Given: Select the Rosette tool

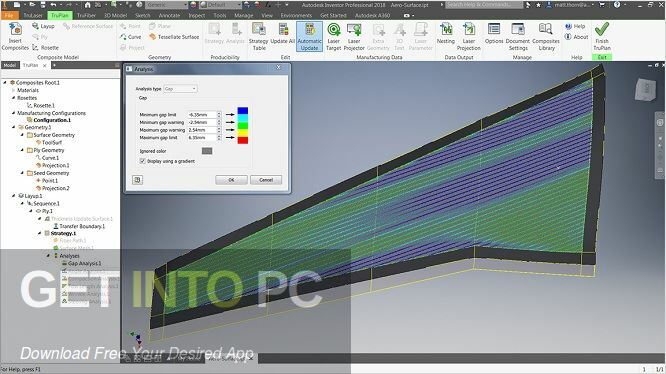Looking at the screenshot, I should [x=45, y=48].
